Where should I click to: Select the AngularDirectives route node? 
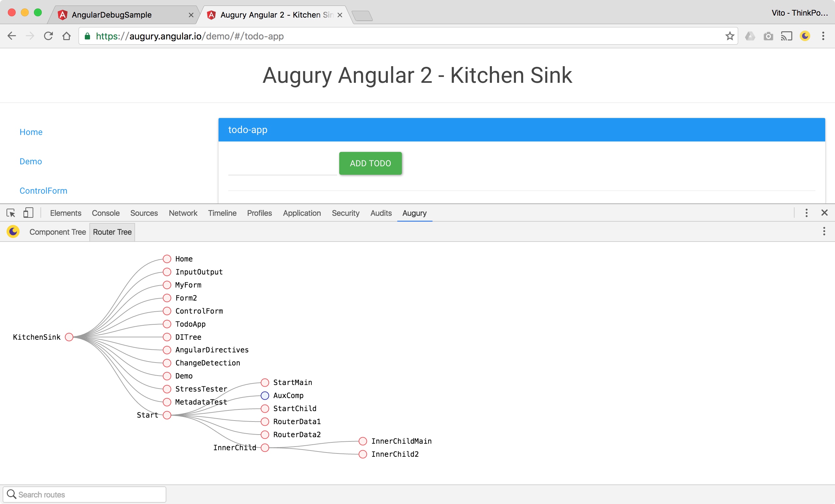pyautogui.click(x=167, y=350)
